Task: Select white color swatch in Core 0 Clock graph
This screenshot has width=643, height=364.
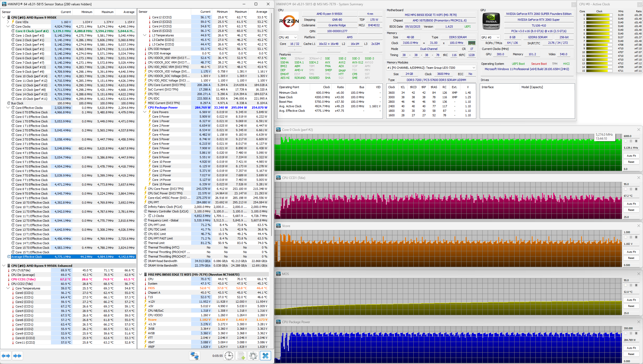Action: pos(626,141)
